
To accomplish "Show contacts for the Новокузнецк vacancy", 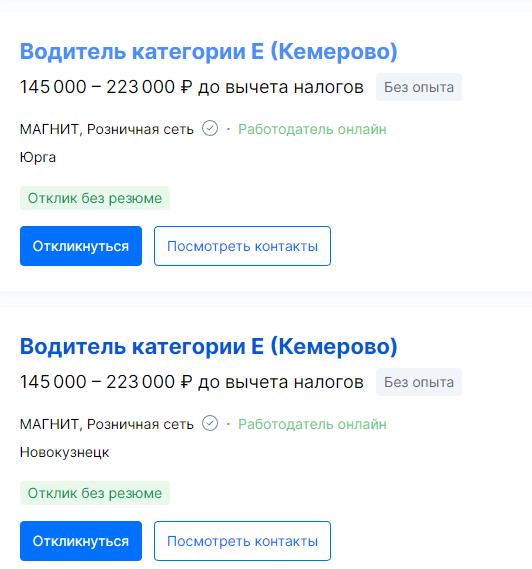I will pos(242,541).
